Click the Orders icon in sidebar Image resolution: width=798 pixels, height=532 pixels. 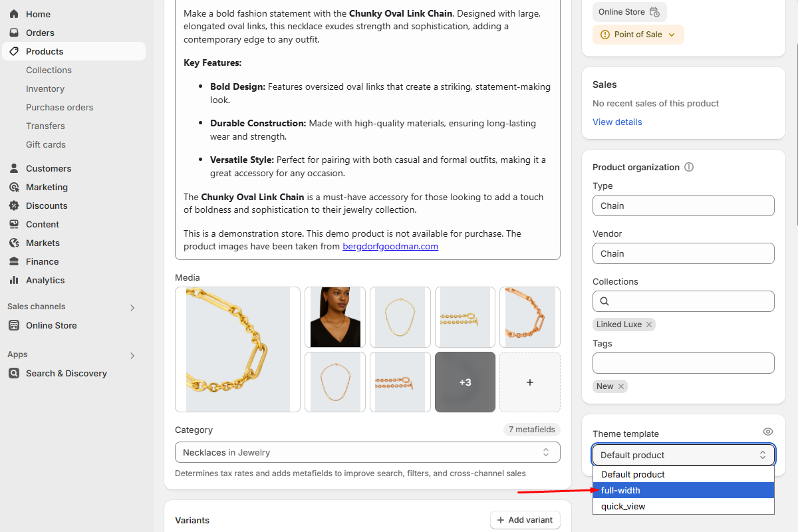tap(14, 33)
